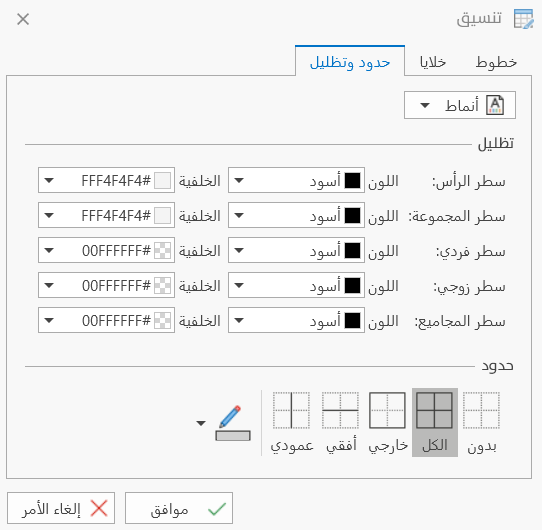Click transparent background swatch for 'سطر زوجي'
Screen dimensions: 542x530
[x=162, y=285]
